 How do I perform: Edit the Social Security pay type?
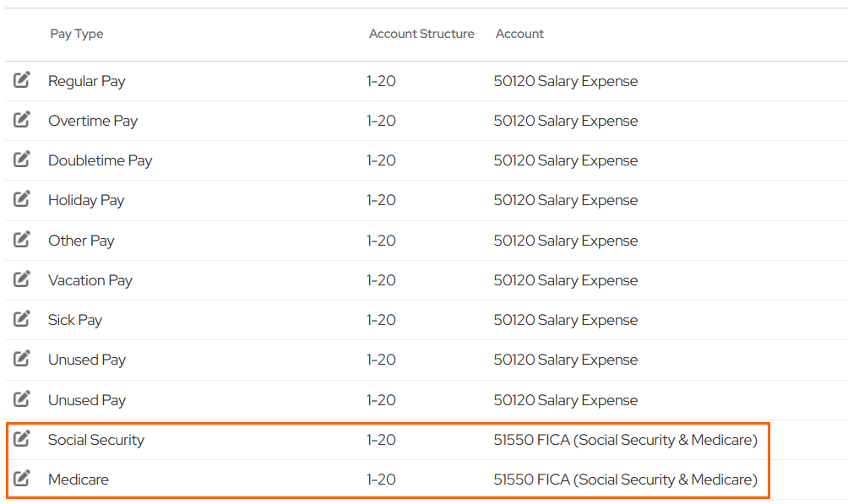pos(22,439)
